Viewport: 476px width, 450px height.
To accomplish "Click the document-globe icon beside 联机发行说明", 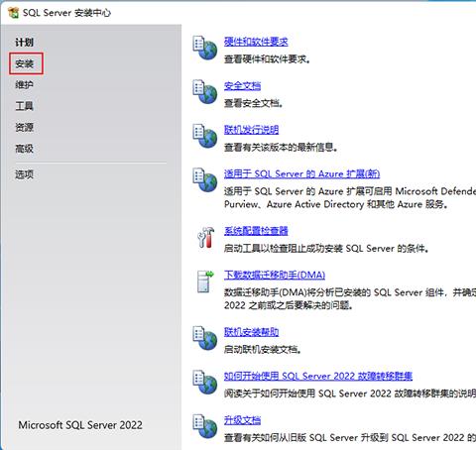I will coord(205,136).
